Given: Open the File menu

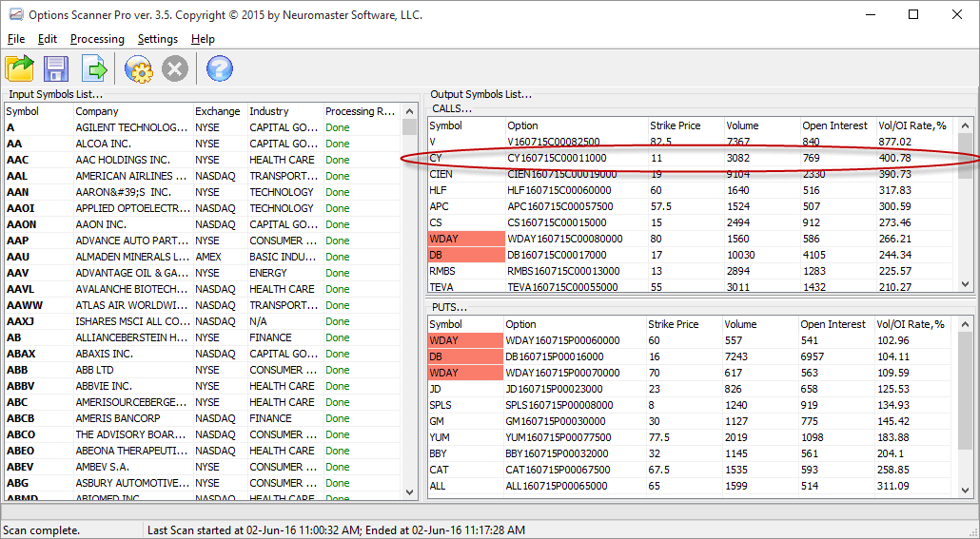Looking at the screenshot, I should pos(16,39).
